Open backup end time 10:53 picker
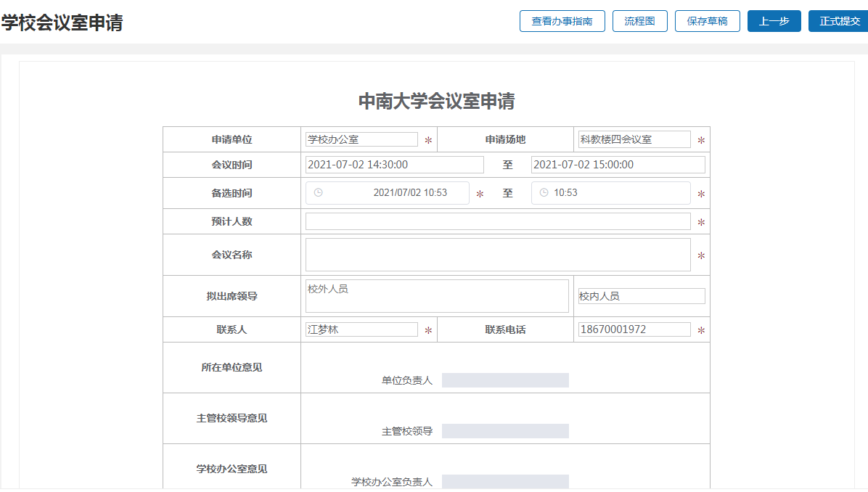 pyautogui.click(x=610, y=193)
